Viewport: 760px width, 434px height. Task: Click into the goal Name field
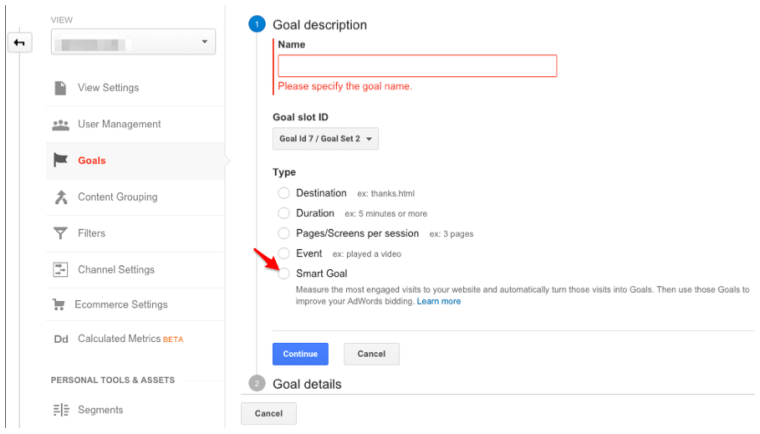(x=417, y=66)
